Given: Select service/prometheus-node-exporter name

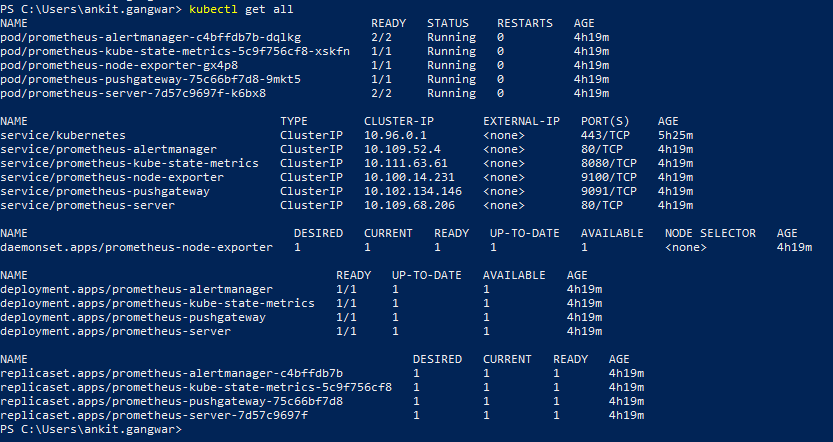Looking at the screenshot, I should point(112,177).
